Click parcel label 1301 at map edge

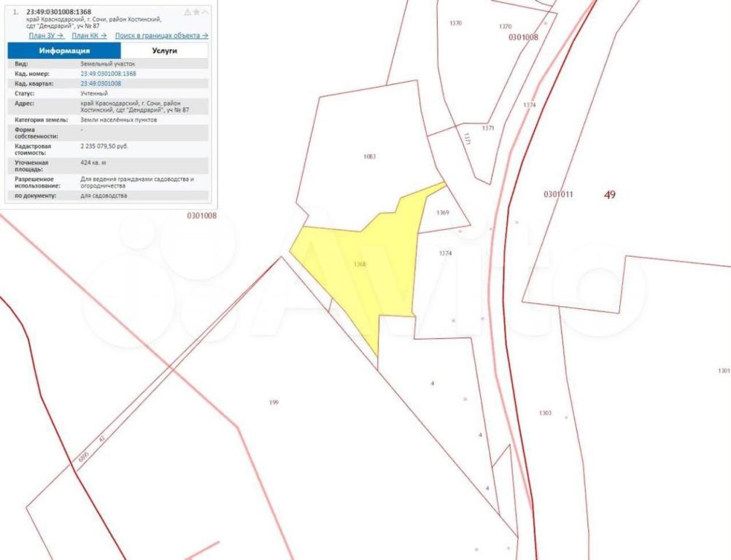point(724,370)
